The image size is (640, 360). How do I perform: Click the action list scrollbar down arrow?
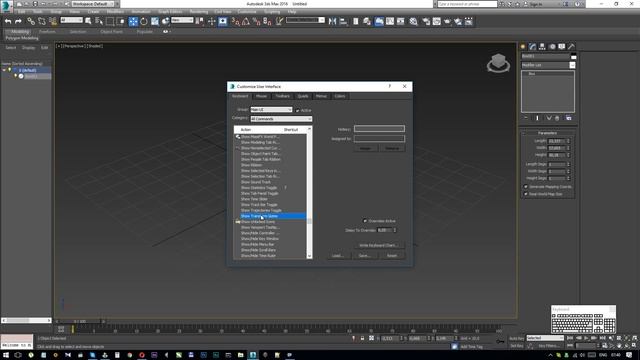pyautogui.click(x=309, y=256)
